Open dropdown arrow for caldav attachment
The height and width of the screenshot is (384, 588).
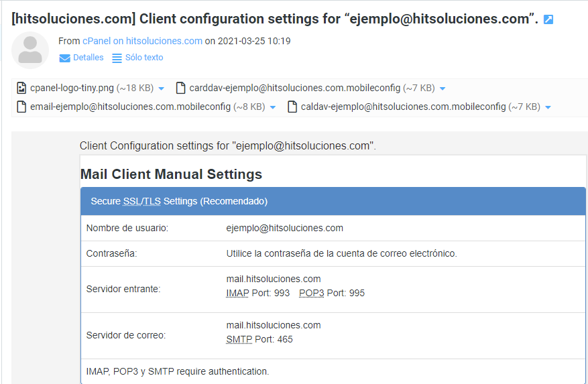click(548, 107)
